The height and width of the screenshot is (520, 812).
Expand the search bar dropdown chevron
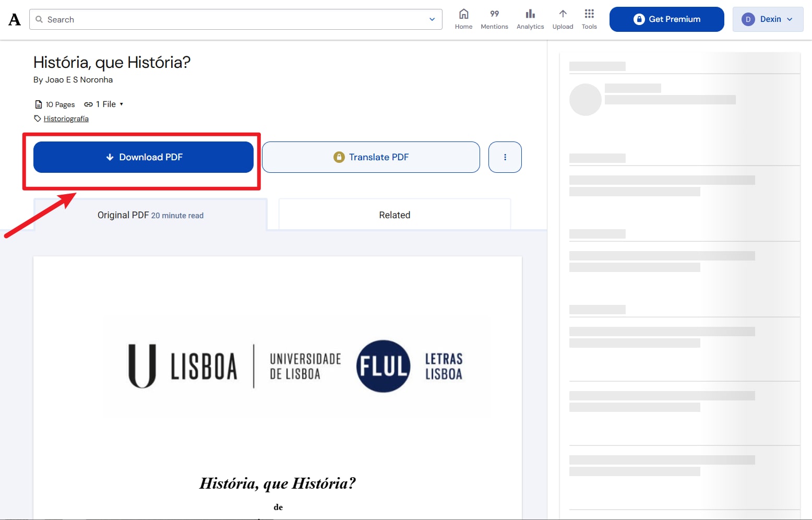432,19
